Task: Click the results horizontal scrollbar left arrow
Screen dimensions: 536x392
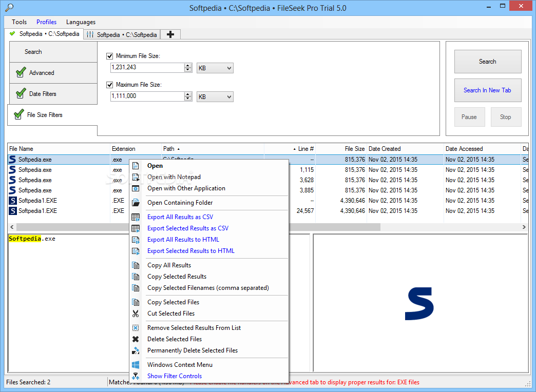Action: pyautogui.click(x=12, y=227)
